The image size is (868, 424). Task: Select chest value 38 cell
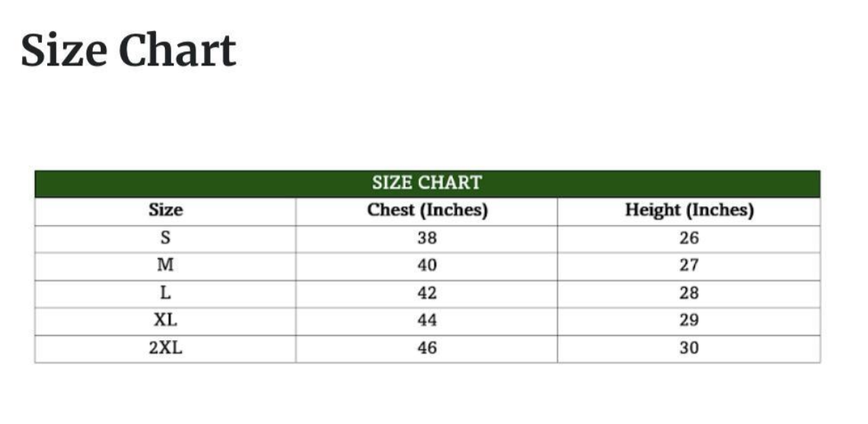coord(427,239)
